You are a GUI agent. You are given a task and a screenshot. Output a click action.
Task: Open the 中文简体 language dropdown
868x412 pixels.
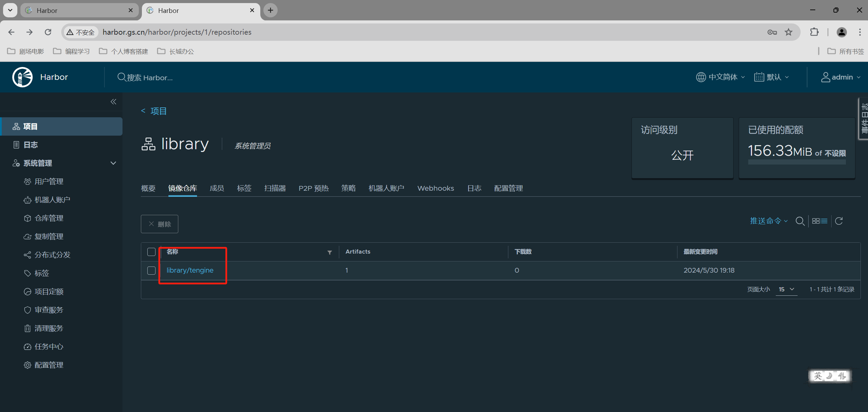(x=720, y=77)
